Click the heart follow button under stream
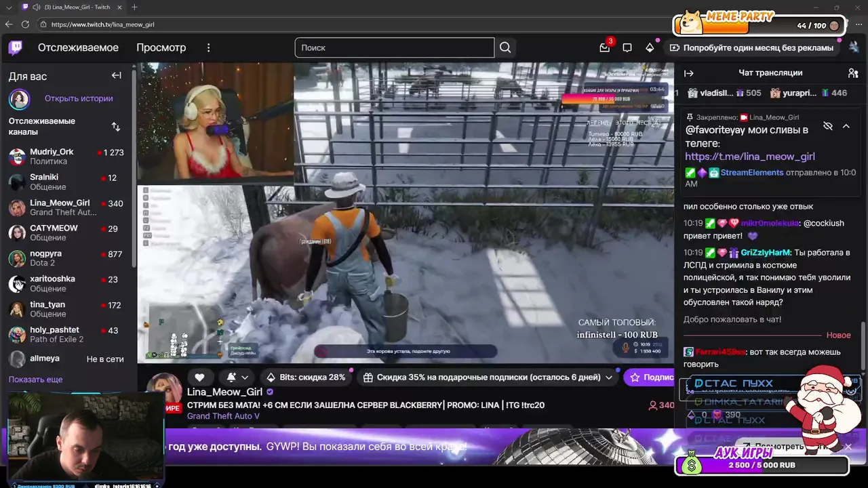This screenshot has width=868, height=488. tap(199, 377)
